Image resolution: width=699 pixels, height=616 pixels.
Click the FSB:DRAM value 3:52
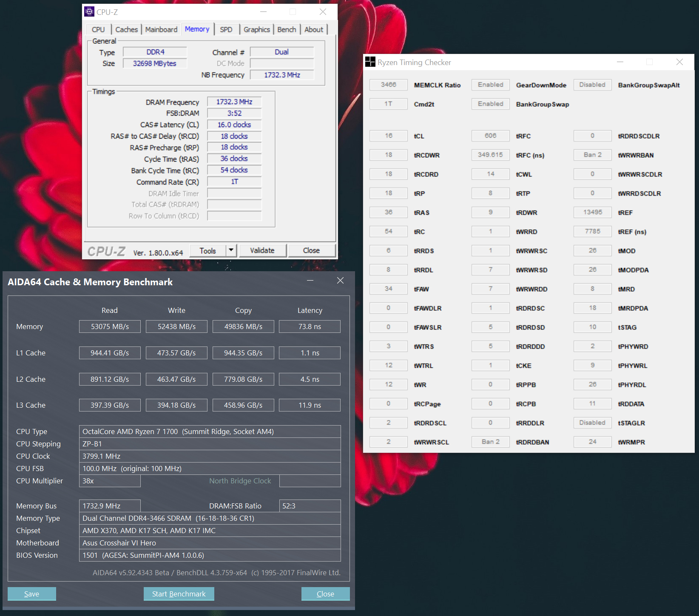click(x=234, y=113)
